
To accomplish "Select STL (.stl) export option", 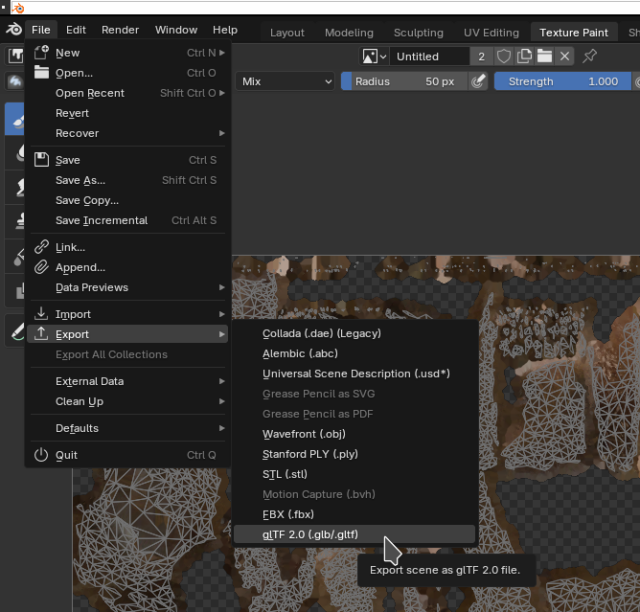I will point(354,474).
